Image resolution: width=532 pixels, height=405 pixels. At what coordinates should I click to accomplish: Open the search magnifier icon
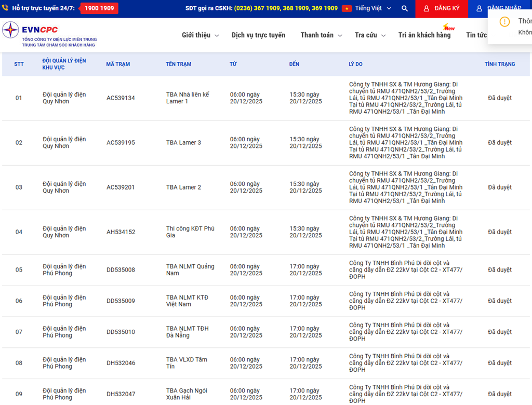point(405,9)
